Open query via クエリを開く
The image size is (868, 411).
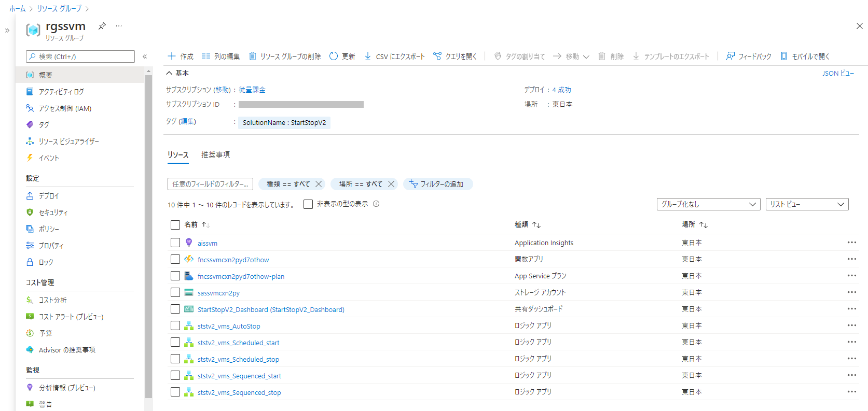(455, 56)
